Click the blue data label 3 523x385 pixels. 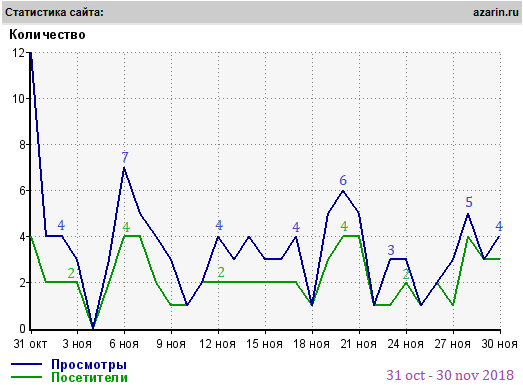[391, 250]
